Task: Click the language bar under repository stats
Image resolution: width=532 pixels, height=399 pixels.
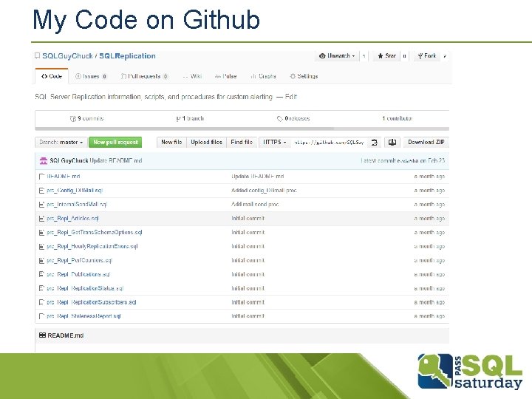Action: pos(242,129)
